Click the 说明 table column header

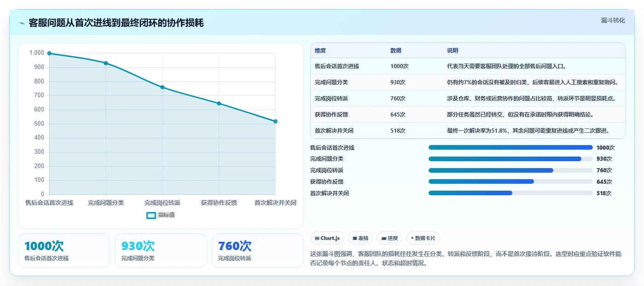(x=453, y=50)
